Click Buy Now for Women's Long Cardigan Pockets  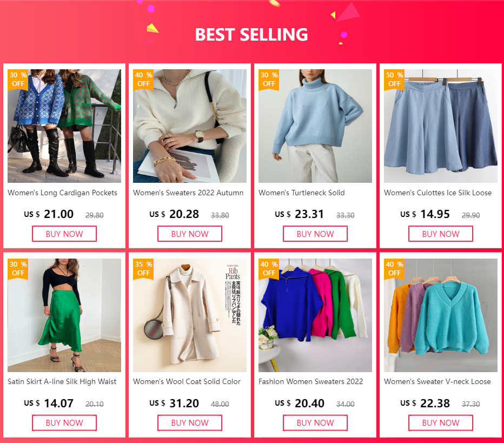point(64,234)
